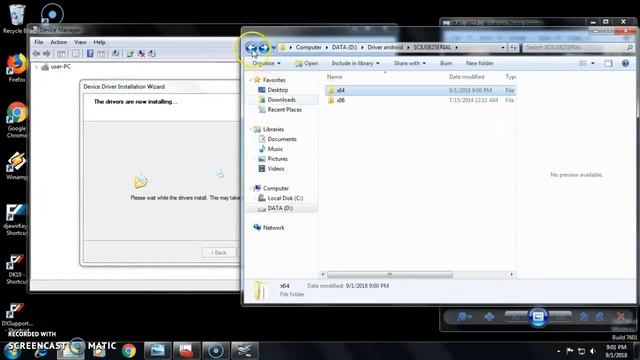Click Device Manager back arrow icon
640x360 pixels.
[36, 53]
